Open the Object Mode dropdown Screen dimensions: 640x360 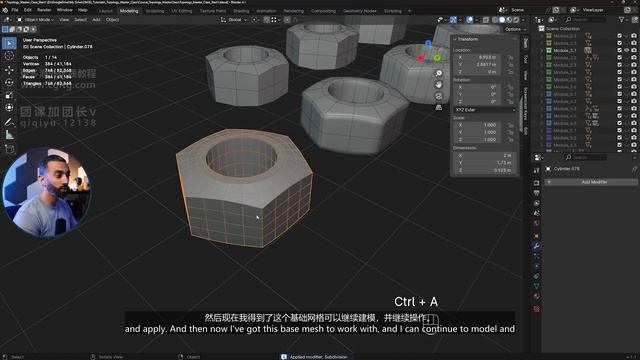pos(36,20)
